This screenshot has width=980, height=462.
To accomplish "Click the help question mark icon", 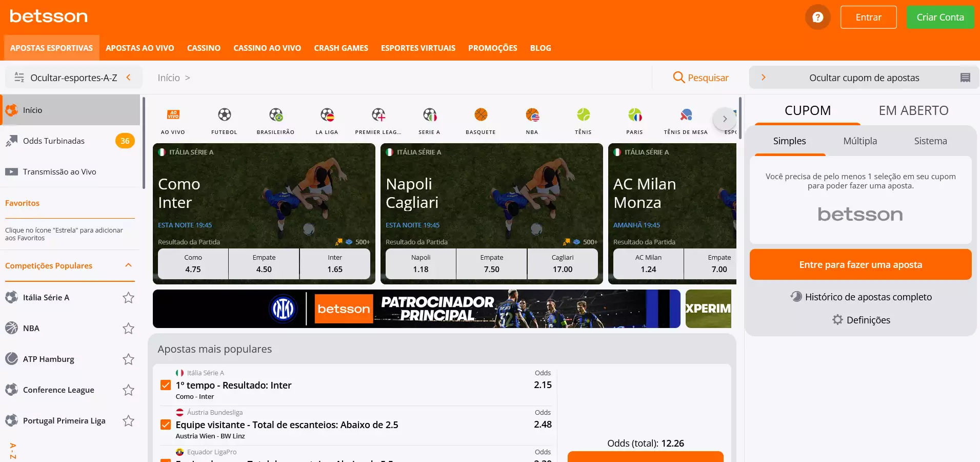I will (x=817, y=17).
